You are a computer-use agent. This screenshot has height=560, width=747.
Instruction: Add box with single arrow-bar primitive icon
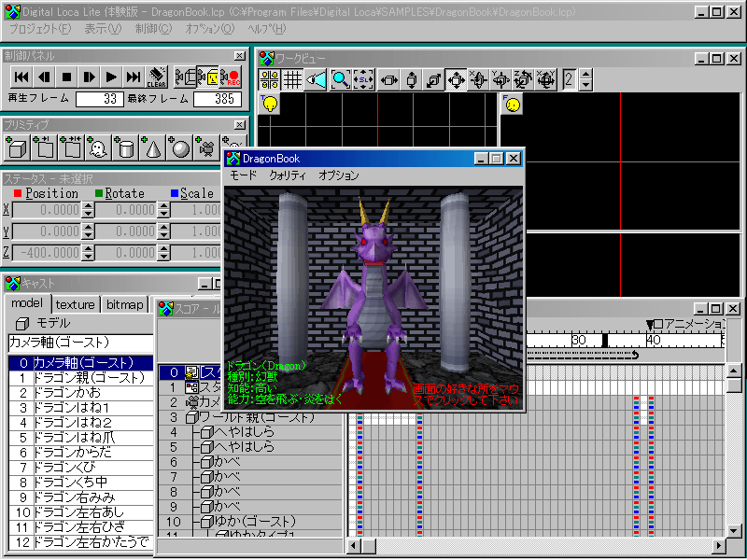[x=44, y=147]
